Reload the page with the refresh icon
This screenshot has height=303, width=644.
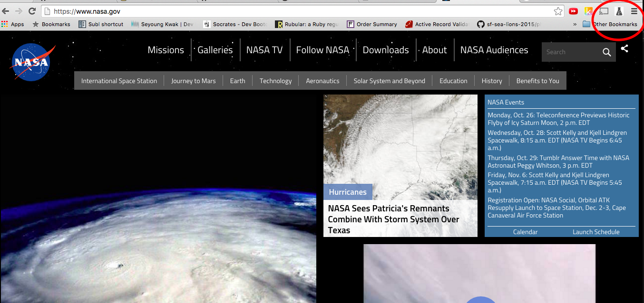(x=32, y=11)
